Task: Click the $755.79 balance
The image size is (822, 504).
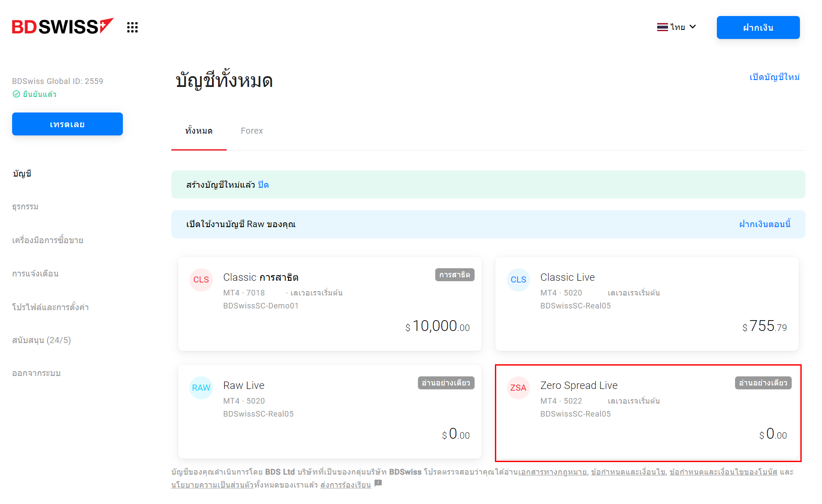Action: click(x=764, y=326)
